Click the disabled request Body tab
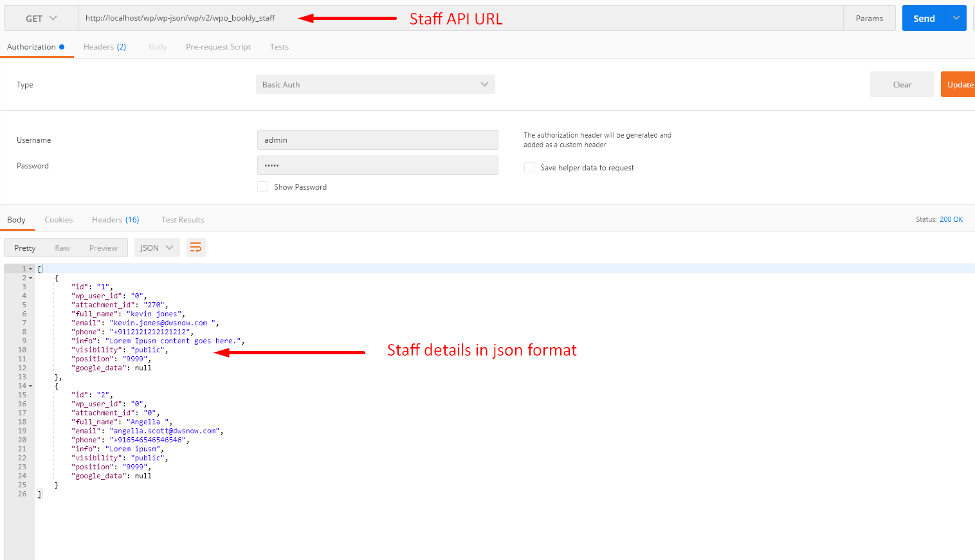 (158, 47)
